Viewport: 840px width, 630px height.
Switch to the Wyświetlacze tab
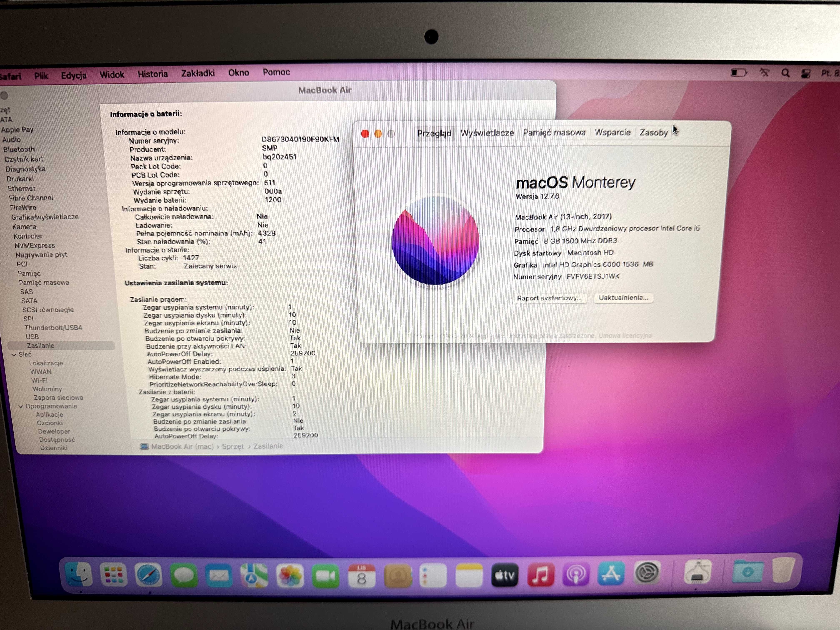(487, 133)
